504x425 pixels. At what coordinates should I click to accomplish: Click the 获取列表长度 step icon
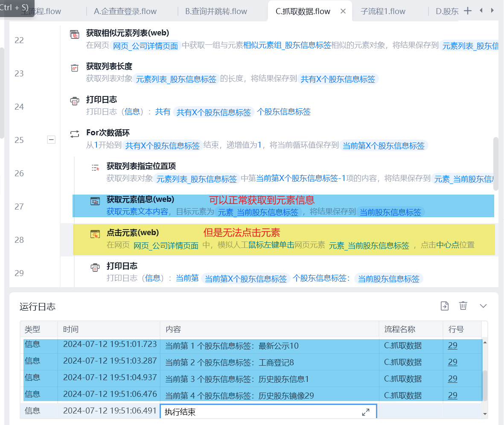(x=75, y=68)
